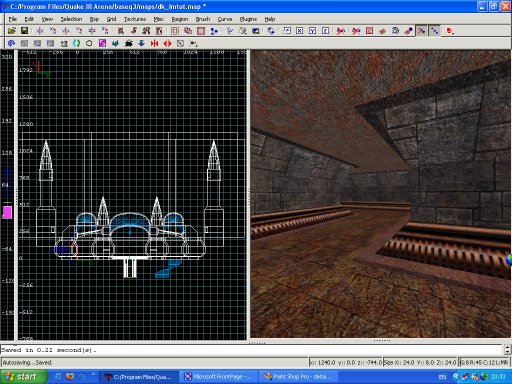Toggle the pressed button showing a diagonal line
The width and height of the screenshot is (512, 384).
(434, 31)
